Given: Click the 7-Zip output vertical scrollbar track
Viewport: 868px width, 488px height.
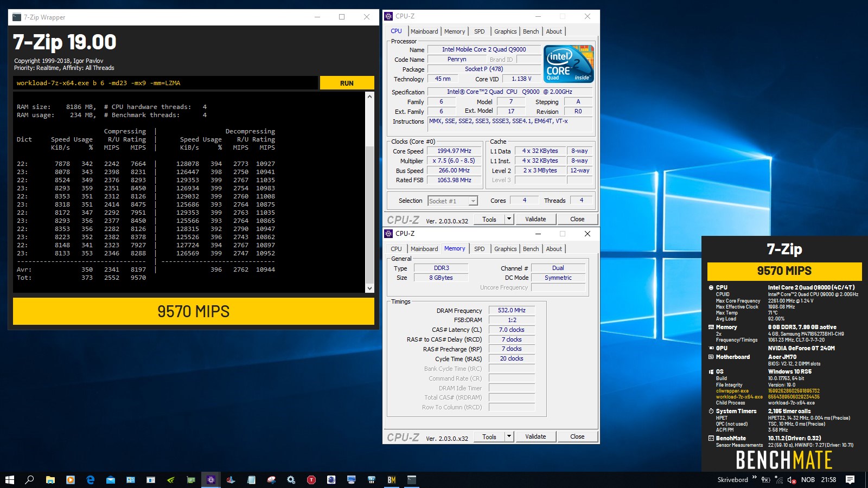Looking at the screenshot, I should click(369, 192).
